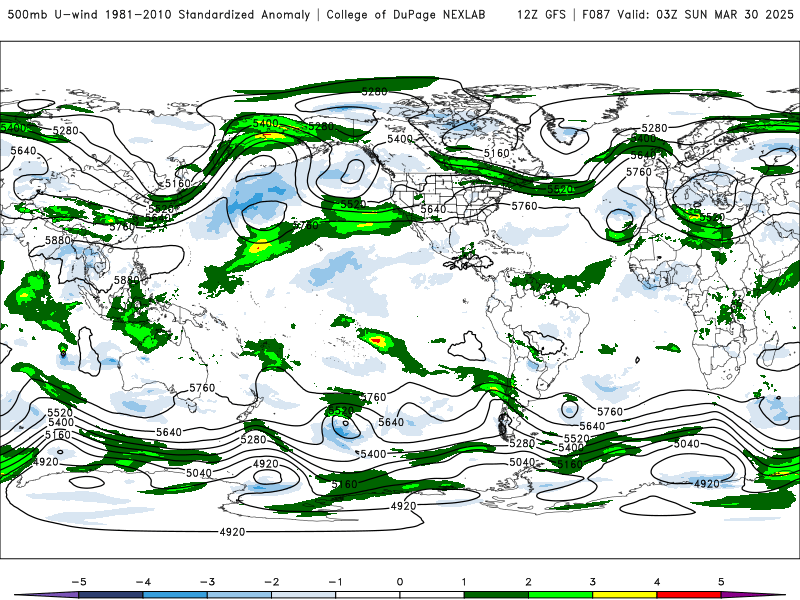Click the '-5' colorbar tick label

(79, 582)
